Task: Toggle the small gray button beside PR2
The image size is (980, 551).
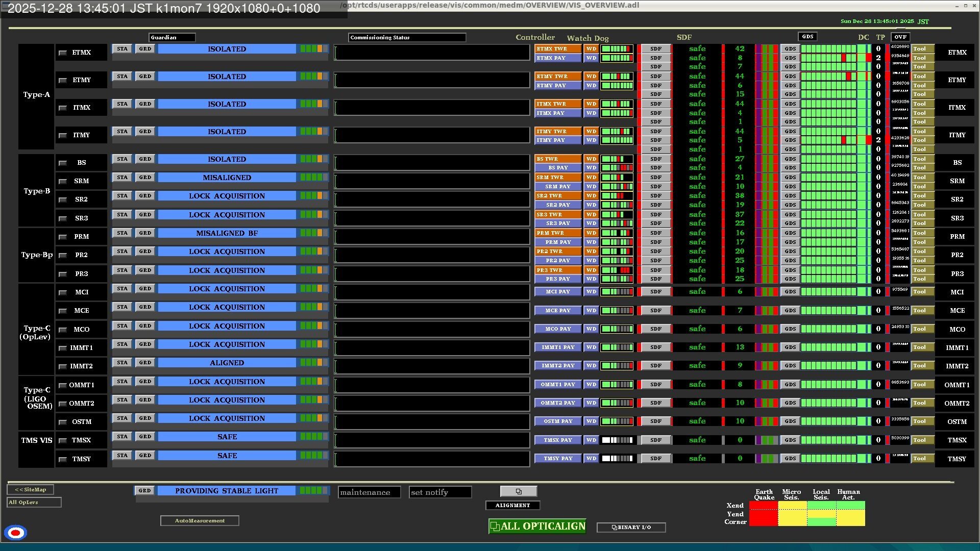Action: pyautogui.click(x=63, y=255)
